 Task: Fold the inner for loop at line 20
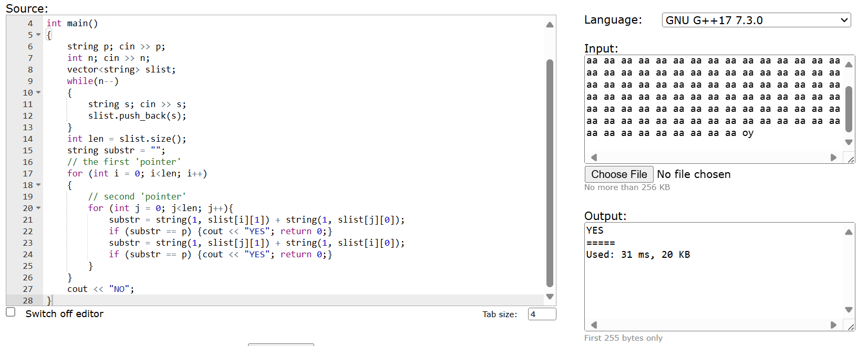tap(38, 208)
